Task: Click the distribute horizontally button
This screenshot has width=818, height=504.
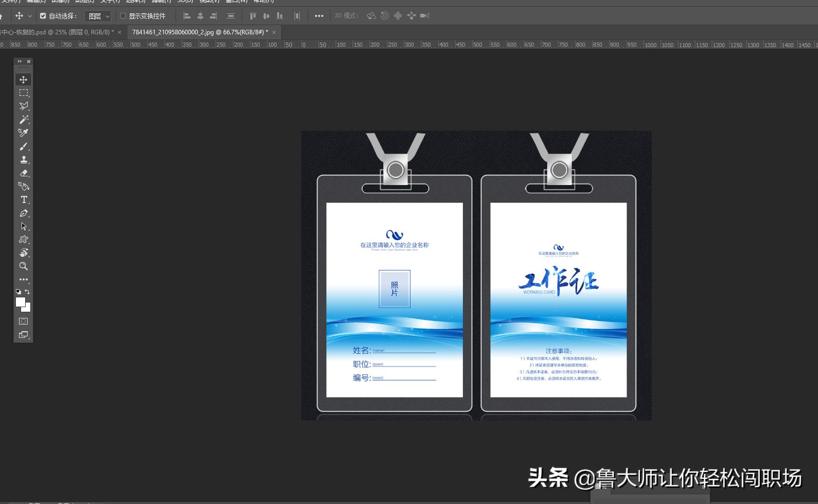Action: (x=297, y=16)
